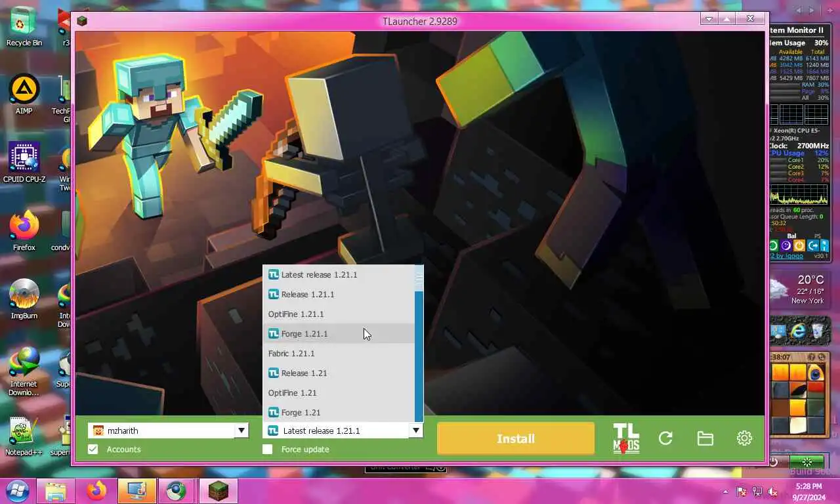
Task: Expand the mzharith account dropdown
Action: coord(241,430)
